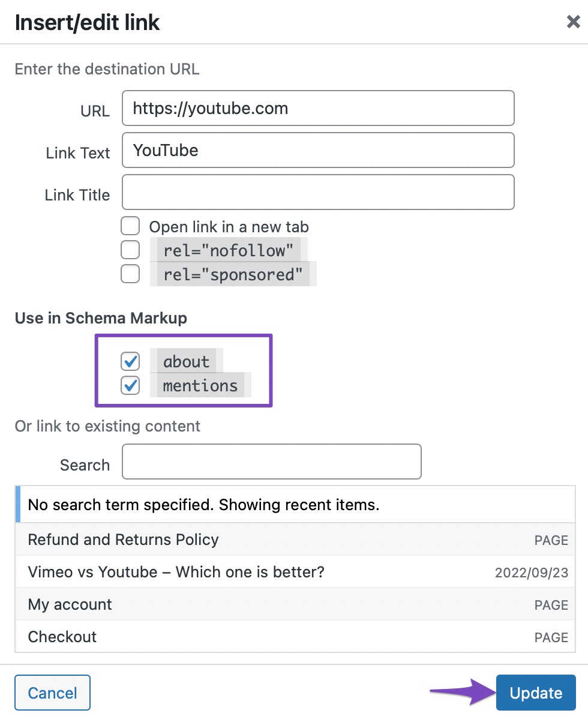This screenshot has width=588, height=719.
Task: Click the mentions label text
Action: tap(200, 385)
